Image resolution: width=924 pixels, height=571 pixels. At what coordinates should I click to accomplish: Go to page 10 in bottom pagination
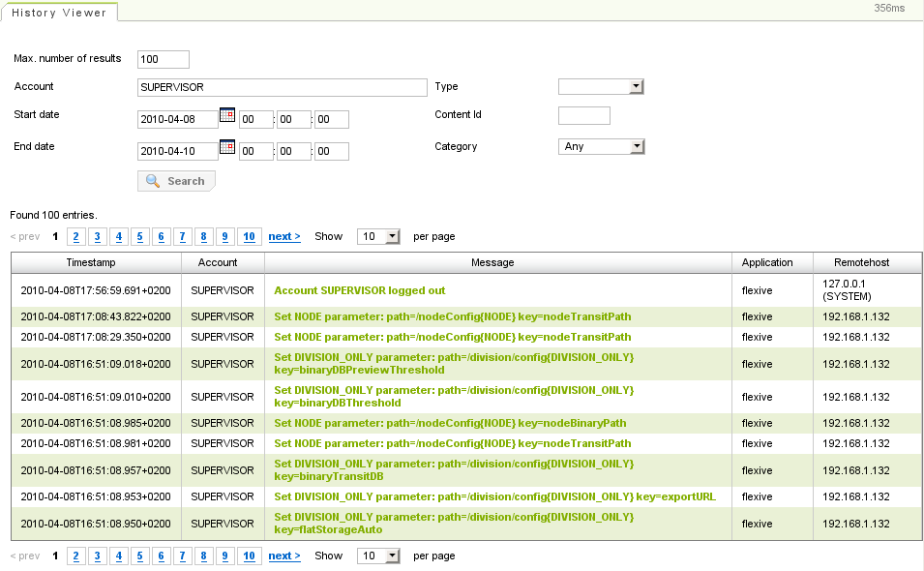(x=249, y=556)
